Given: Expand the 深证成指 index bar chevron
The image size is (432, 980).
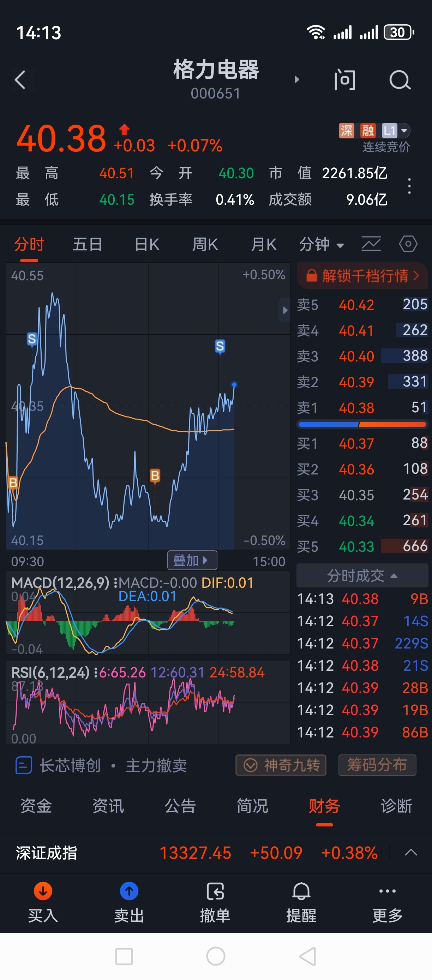Looking at the screenshot, I should (x=411, y=852).
